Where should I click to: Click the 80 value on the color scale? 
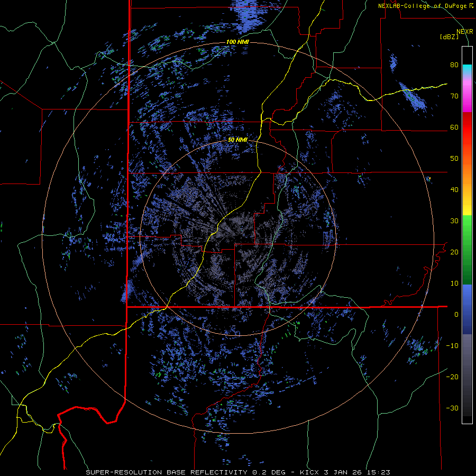click(454, 65)
